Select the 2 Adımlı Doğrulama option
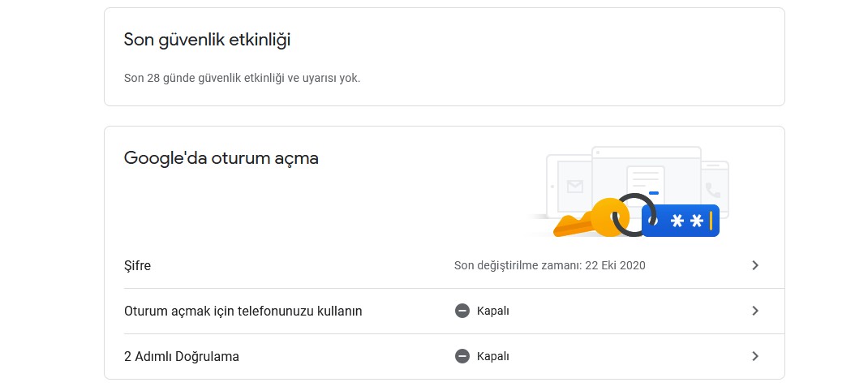The width and height of the screenshot is (868, 391). click(x=181, y=356)
